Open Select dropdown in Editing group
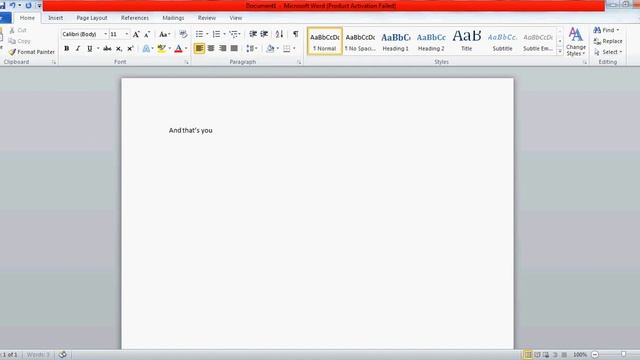The image size is (640, 360). [x=621, y=52]
